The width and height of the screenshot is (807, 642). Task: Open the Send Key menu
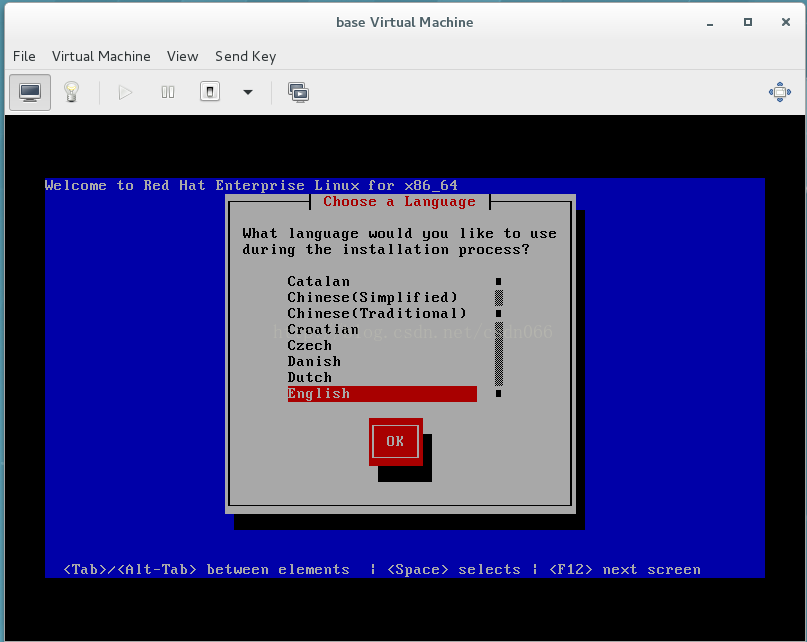[245, 56]
